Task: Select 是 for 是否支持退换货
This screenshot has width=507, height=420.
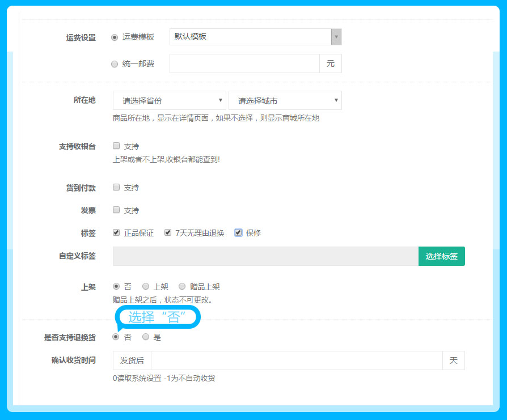Action: pyautogui.click(x=146, y=337)
